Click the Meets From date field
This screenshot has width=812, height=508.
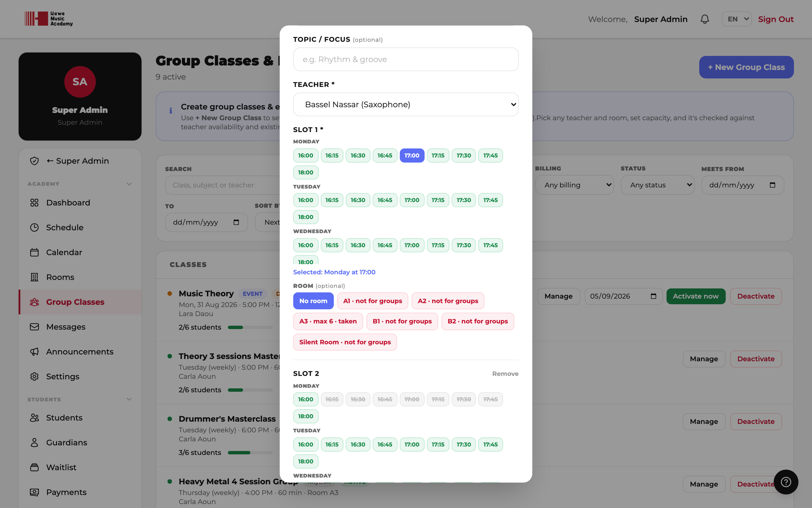coord(743,185)
